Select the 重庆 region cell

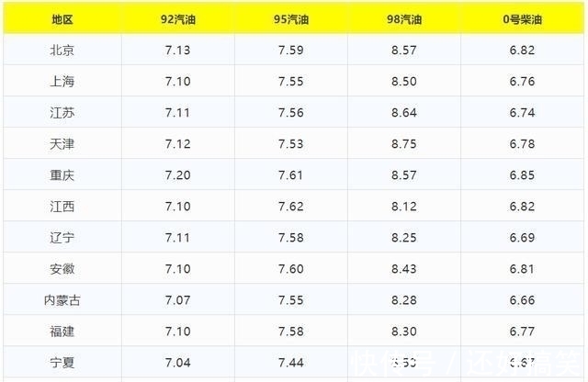pos(62,174)
